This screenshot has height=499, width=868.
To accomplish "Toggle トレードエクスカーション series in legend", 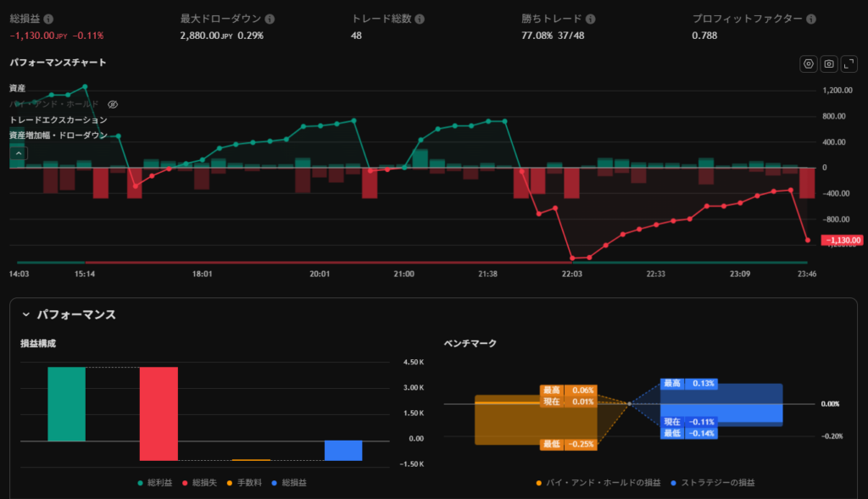I will point(58,119).
